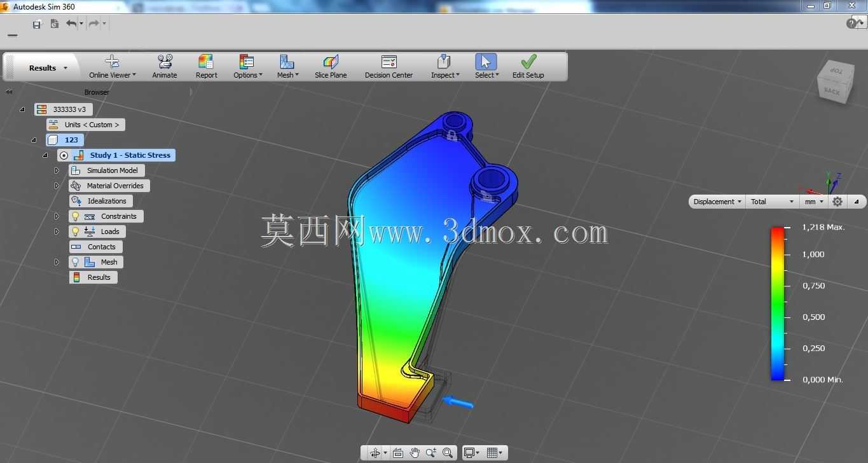Expand the Constraints tree node
This screenshot has width=868, height=463.
point(57,216)
